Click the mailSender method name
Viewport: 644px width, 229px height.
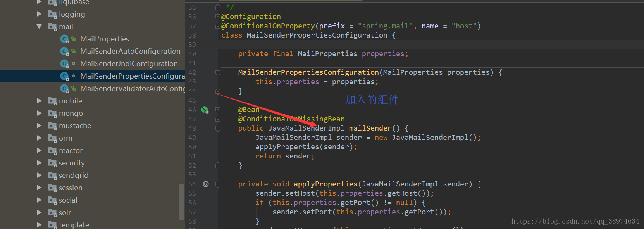[x=370, y=128]
